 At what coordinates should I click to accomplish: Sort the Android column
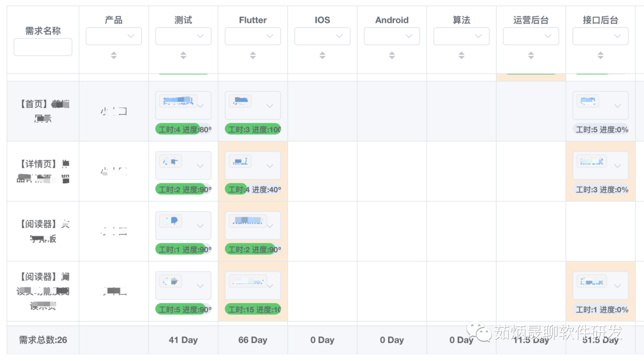pyautogui.click(x=392, y=55)
